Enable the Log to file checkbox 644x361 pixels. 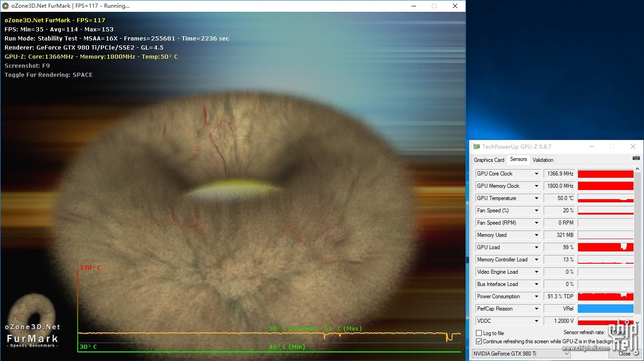pos(479,333)
